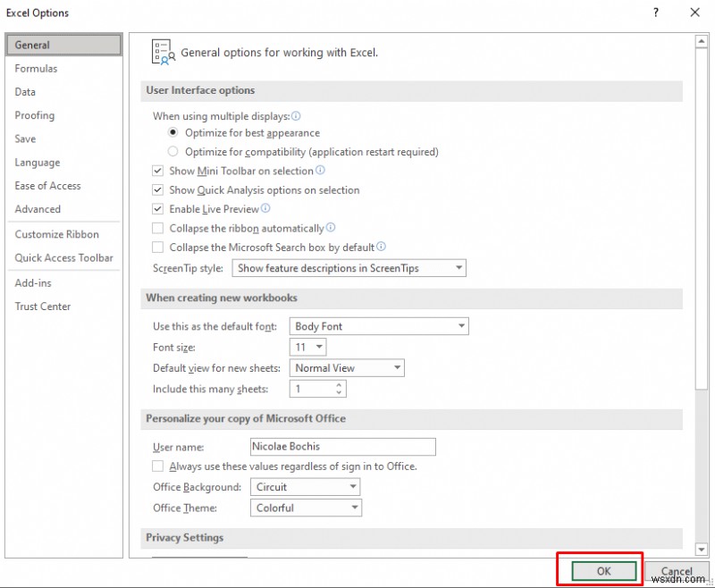Click info icon beside Enable Live Preview
The width and height of the screenshot is (715, 588).
(x=265, y=208)
